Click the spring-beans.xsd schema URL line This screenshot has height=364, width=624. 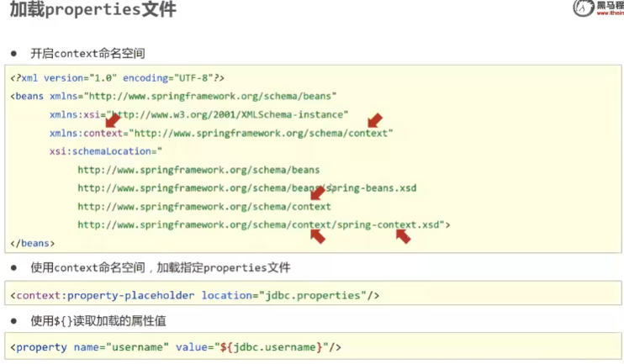click(x=246, y=187)
